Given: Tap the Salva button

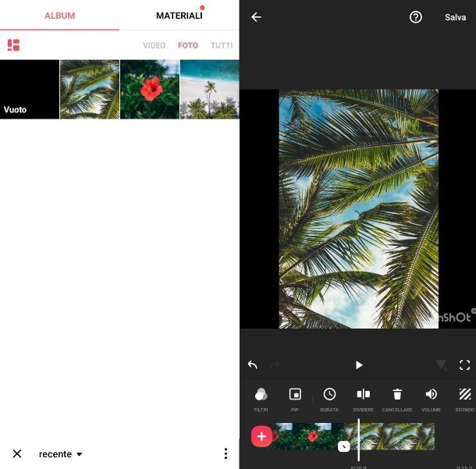Looking at the screenshot, I should pyautogui.click(x=456, y=17).
